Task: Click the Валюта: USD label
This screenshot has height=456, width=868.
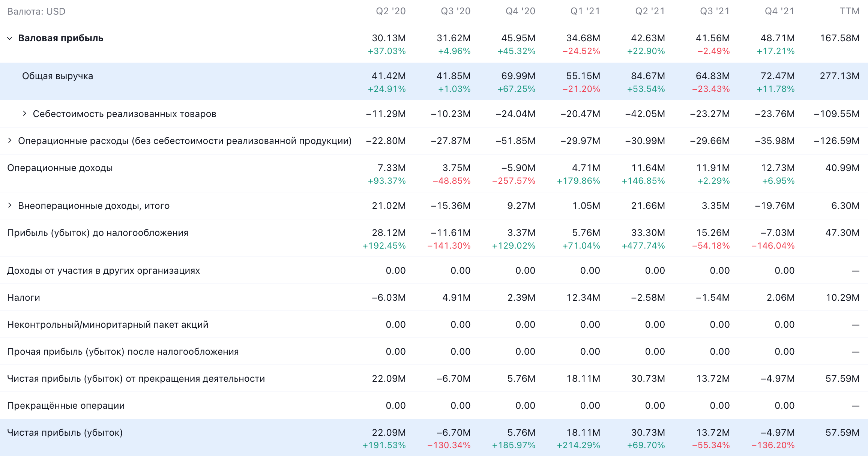Action: point(36,12)
